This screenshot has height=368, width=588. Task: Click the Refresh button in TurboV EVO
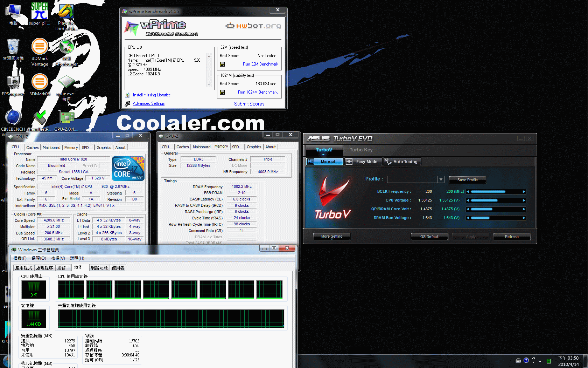click(512, 237)
